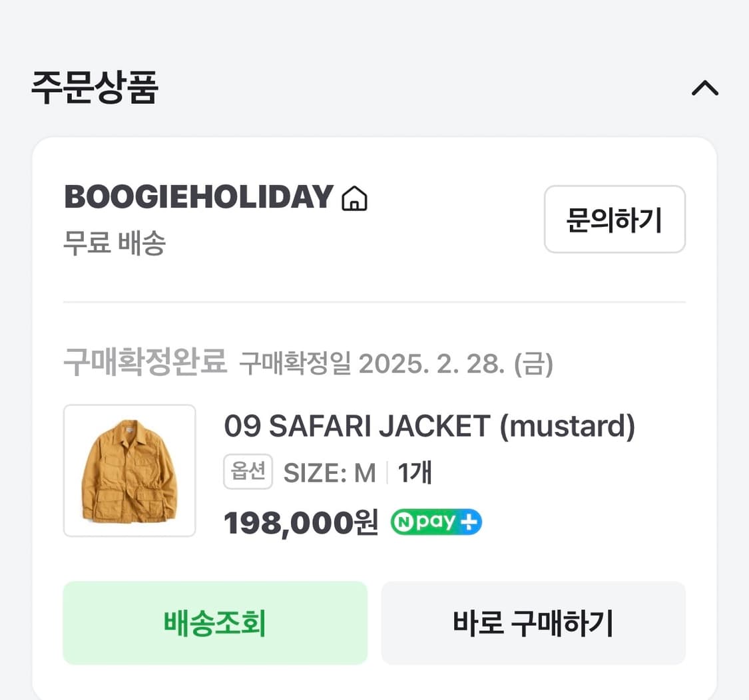Click the 198,000원 price text
This screenshot has width=749, height=700.
click(x=299, y=522)
